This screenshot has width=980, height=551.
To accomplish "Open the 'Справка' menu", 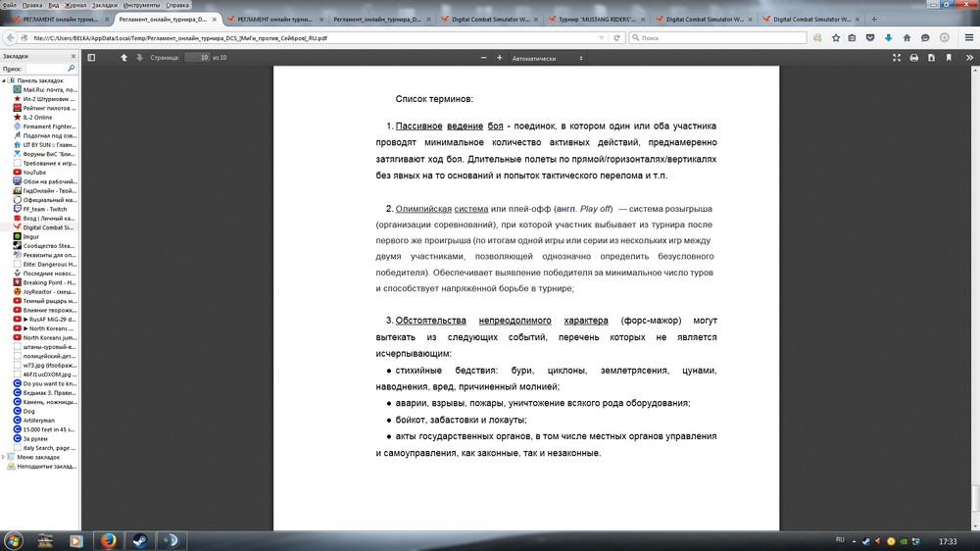I will coord(176,5).
